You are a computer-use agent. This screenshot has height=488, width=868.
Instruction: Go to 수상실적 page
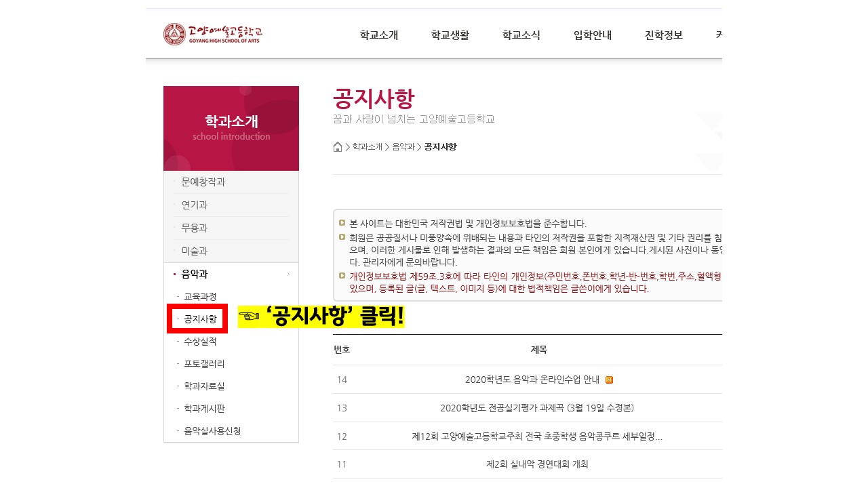click(200, 342)
